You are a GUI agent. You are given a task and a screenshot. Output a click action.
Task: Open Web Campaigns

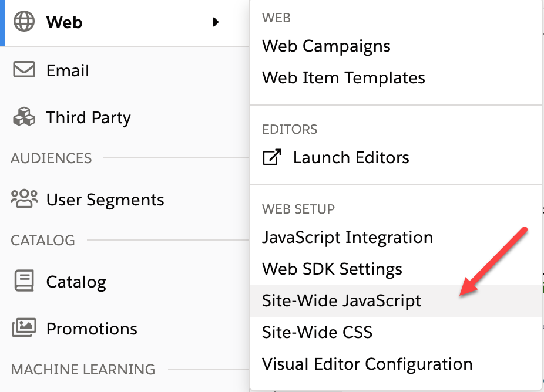coord(326,46)
